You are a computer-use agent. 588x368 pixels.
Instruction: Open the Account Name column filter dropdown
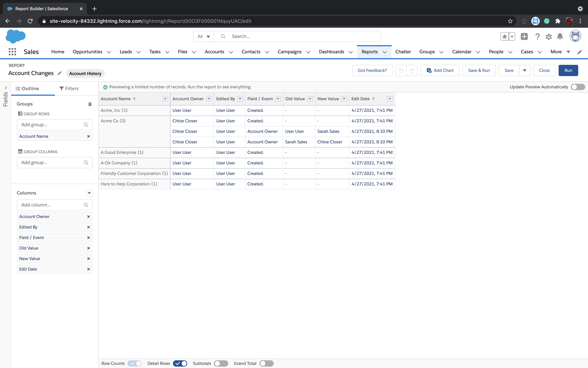[164, 99]
